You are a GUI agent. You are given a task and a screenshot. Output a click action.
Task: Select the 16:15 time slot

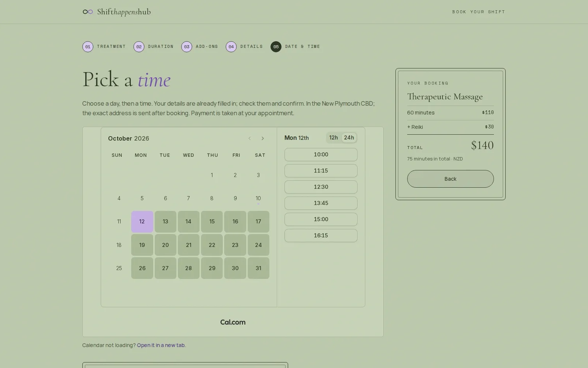pyautogui.click(x=321, y=236)
